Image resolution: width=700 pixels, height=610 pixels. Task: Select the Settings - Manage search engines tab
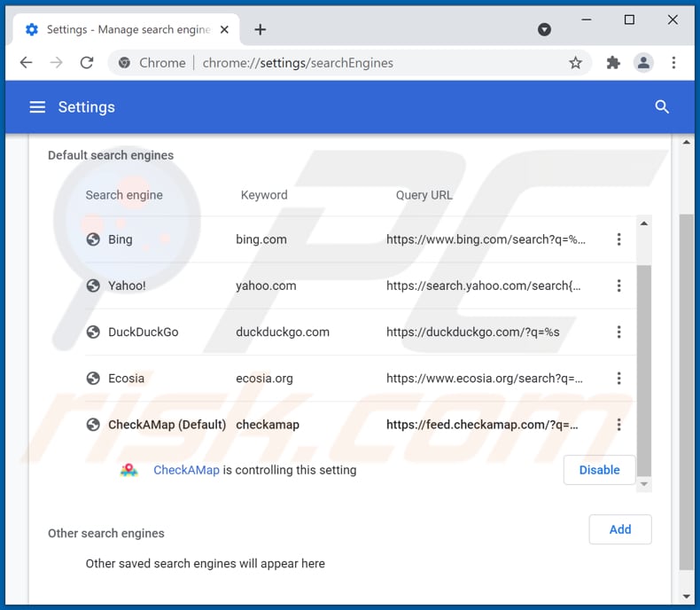(127, 29)
